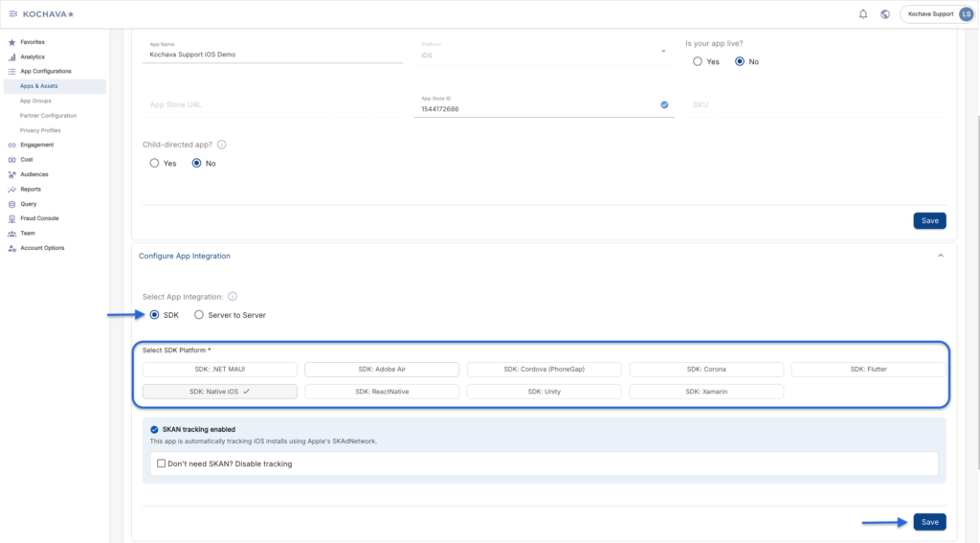Open Engagement in the sidebar
Image resolution: width=980 pixels, height=543 pixels.
click(x=37, y=146)
